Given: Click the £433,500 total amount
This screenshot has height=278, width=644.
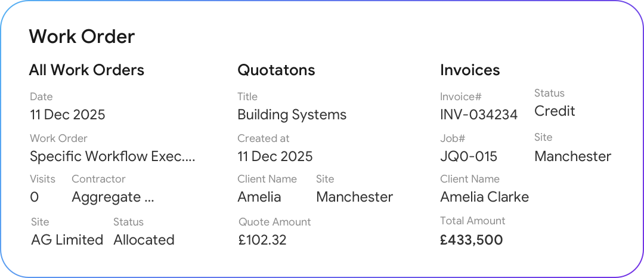Looking at the screenshot, I should click(471, 240).
